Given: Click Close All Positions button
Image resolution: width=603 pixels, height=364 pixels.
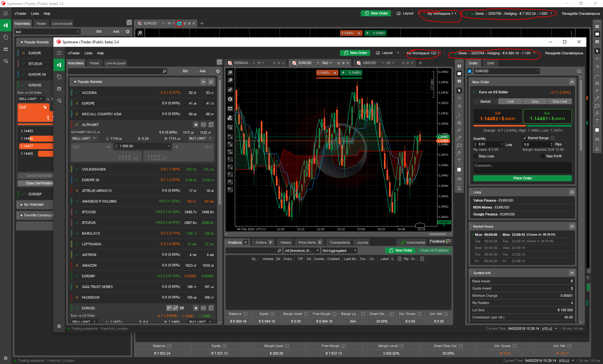Looking at the screenshot, I should click(x=434, y=250).
